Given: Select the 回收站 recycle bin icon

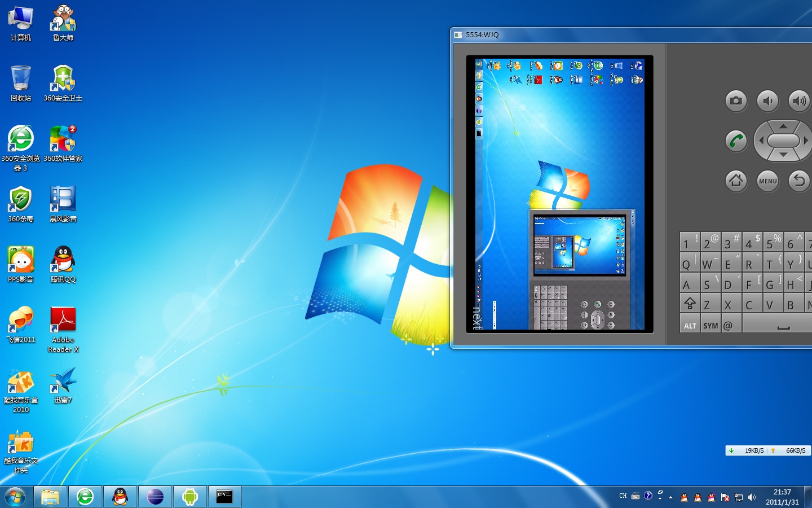Looking at the screenshot, I should [21, 84].
